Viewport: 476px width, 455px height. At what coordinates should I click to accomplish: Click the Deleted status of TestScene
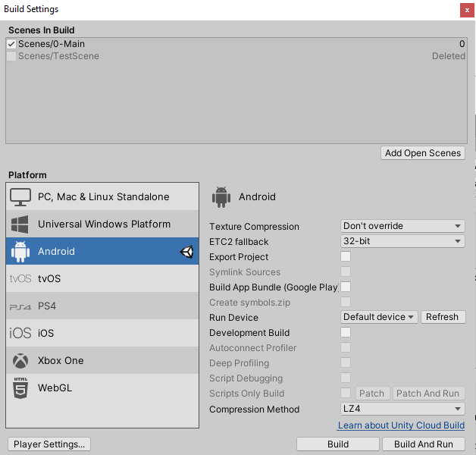point(449,56)
